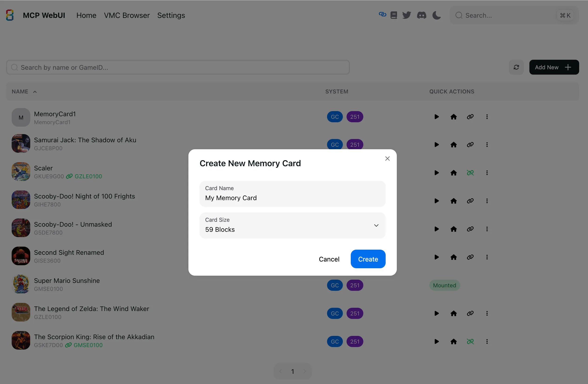Open more options for MemoryCard1
Image resolution: width=588 pixels, height=384 pixels.
(487, 116)
